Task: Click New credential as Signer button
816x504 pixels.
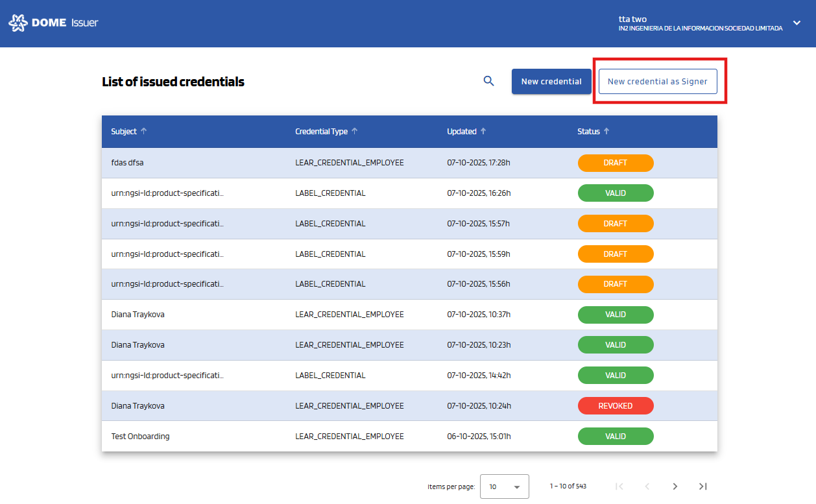Action: pyautogui.click(x=658, y=82)
